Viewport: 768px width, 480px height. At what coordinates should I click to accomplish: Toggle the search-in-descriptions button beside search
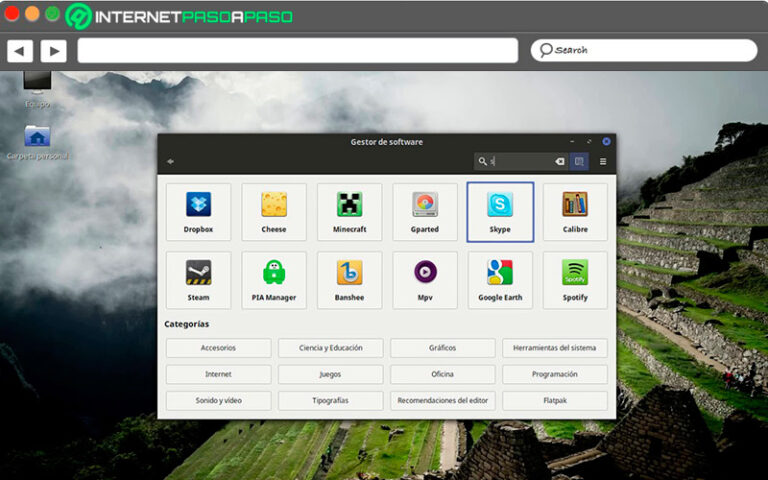(x=579, y=161)
